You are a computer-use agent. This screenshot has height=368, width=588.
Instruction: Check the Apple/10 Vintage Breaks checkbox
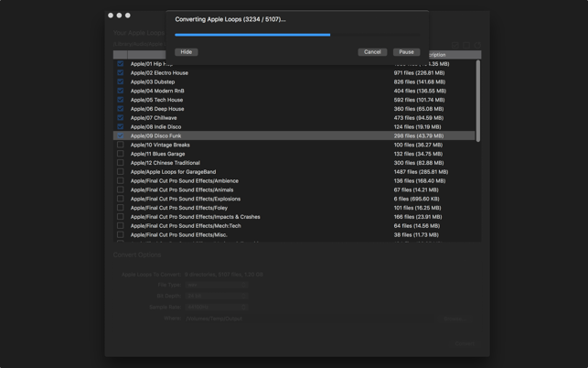pos(121,145)
